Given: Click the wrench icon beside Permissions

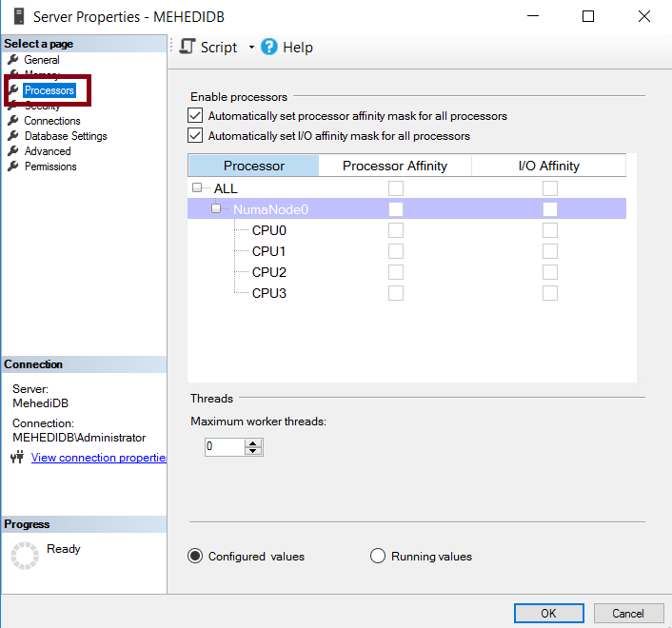Looking at the screenshot, I should (13, 166).
